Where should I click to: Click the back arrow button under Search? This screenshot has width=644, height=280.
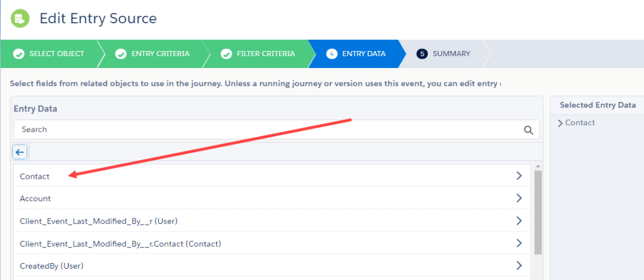click(x=20, y=152)
